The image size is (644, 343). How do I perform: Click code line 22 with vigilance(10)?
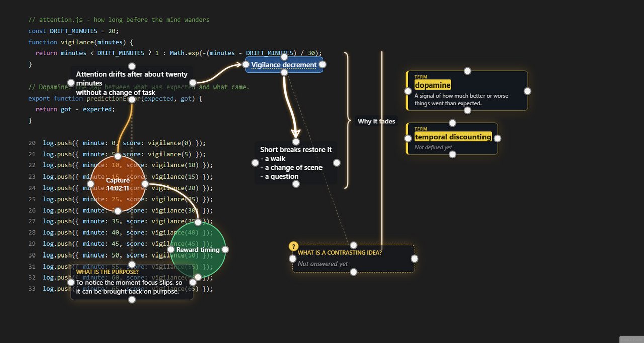tap(121, 165)
